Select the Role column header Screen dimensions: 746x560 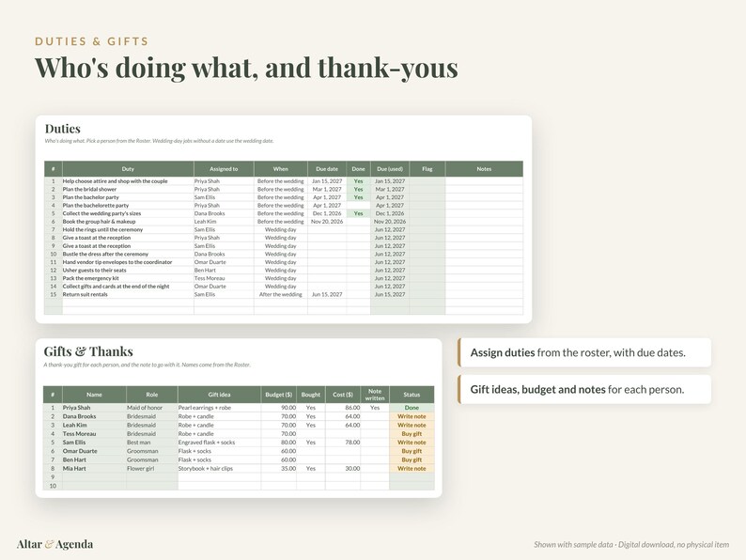[x=152, y=395]
